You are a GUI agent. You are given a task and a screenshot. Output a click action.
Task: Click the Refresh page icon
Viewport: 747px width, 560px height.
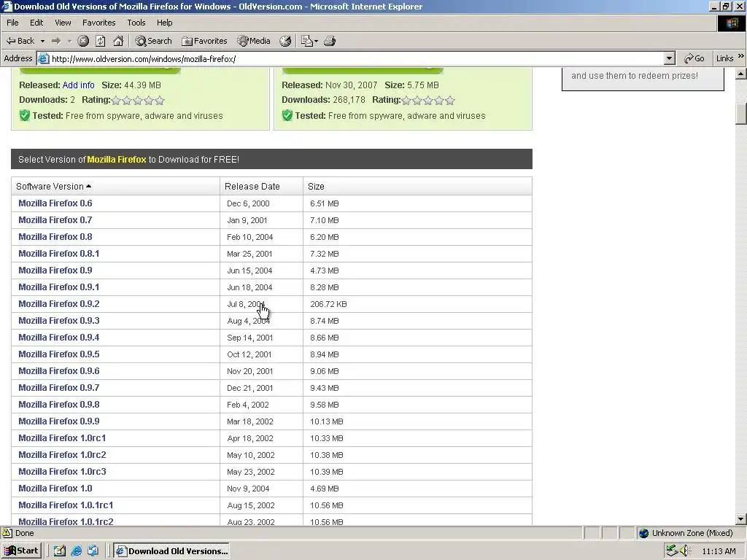101,41
